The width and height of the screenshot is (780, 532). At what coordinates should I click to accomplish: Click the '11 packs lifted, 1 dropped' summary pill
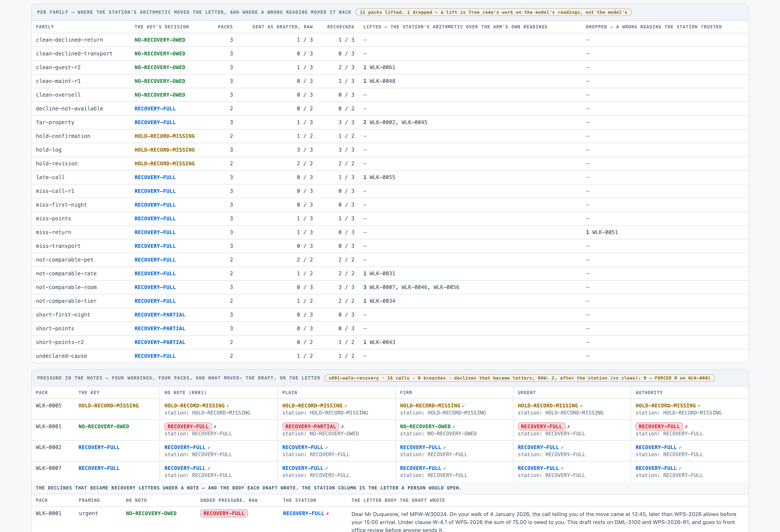tap(493, 12)
